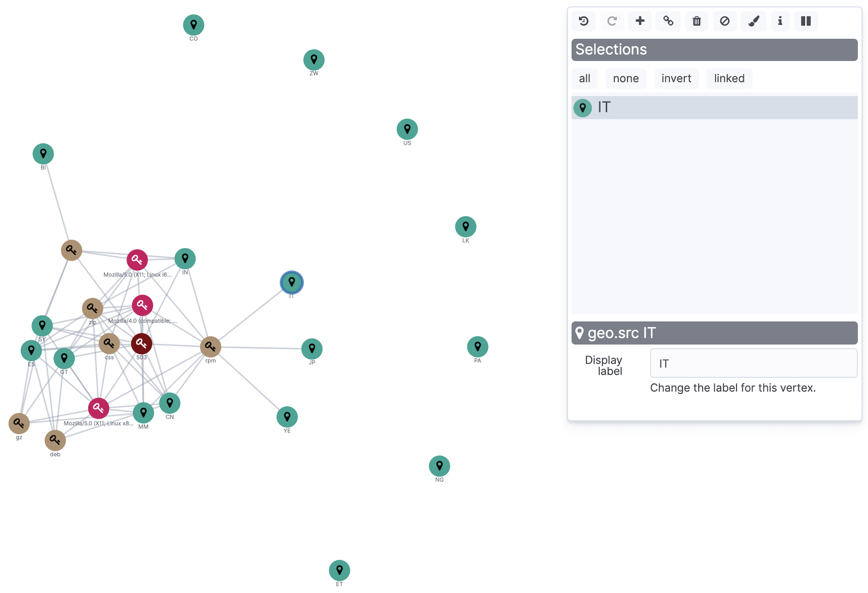Image resolution: width=868 pixels, height=593 pixels.
Task: Pause the graph layout
Action: (806, 21)
